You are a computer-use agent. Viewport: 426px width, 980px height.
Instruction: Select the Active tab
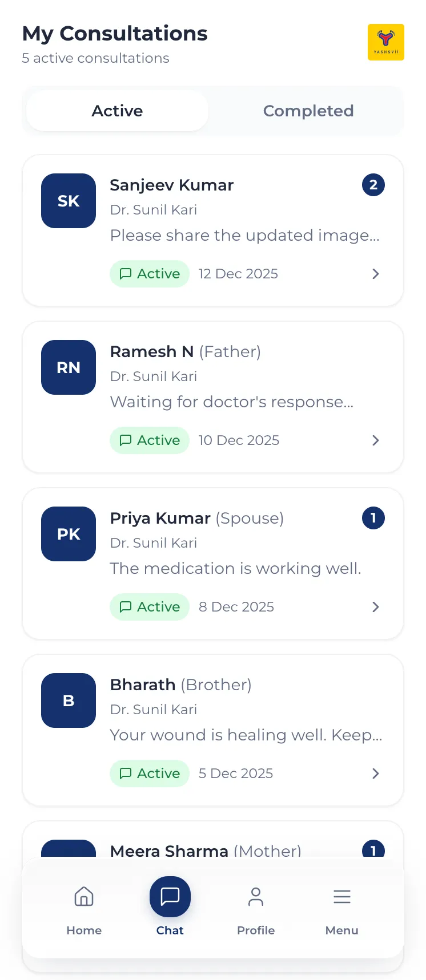pos(116,111)
